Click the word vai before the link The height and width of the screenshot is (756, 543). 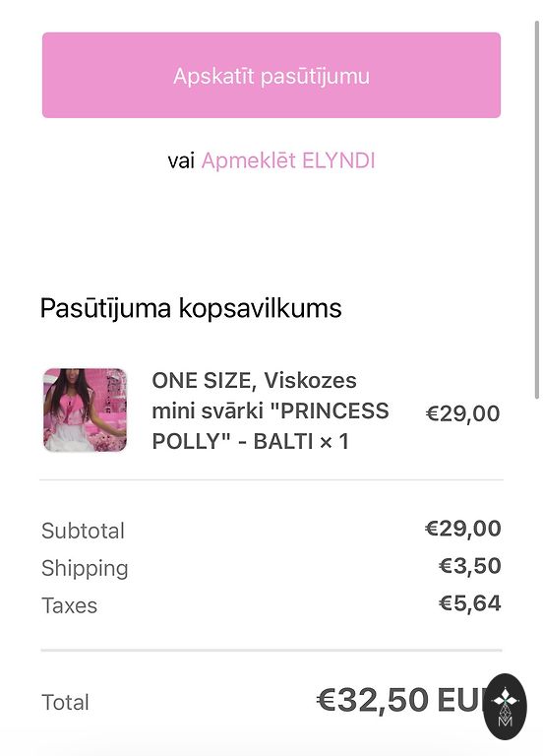(181, 161)
